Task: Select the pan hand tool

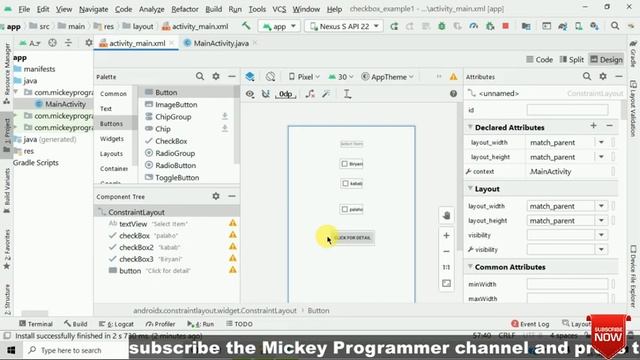Action: (x=447, y=216)
